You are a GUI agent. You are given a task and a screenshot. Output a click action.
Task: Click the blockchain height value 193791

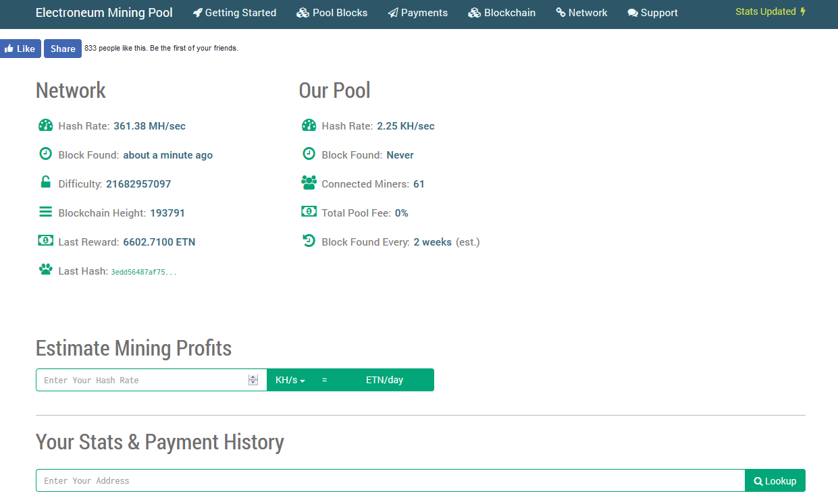click(167, 213)
